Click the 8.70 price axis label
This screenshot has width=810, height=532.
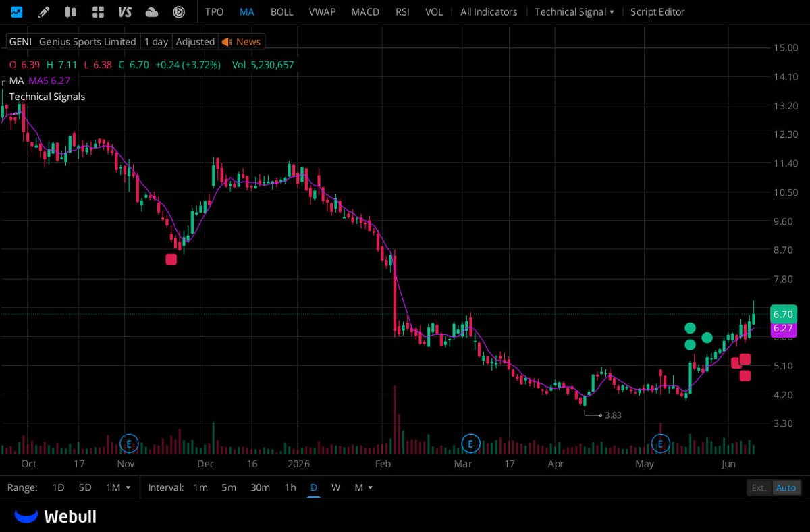click(783, 250)
